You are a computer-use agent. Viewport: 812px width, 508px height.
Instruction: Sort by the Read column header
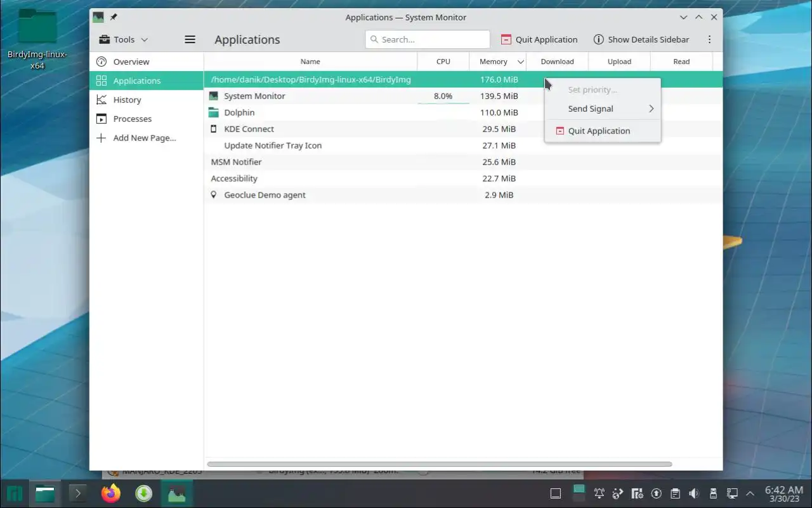[x=681, y=62]
